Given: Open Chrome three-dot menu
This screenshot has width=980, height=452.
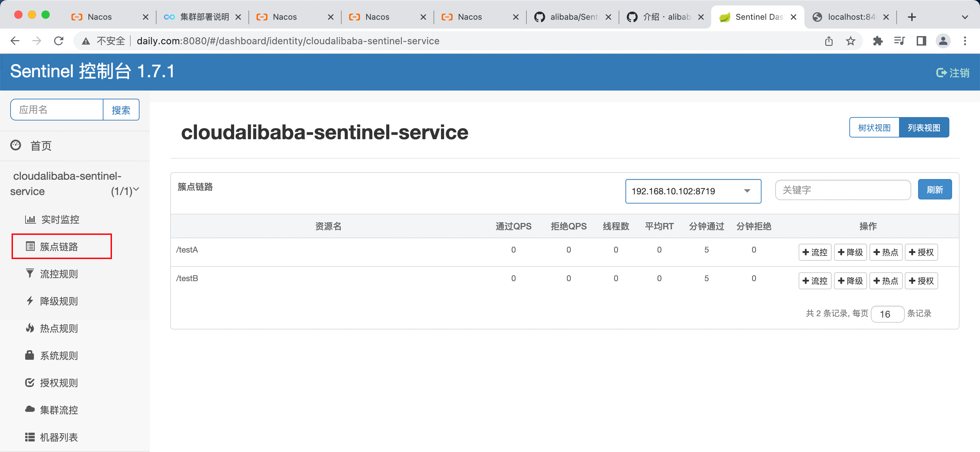Looking at the screenshot, I should [965, 41].
